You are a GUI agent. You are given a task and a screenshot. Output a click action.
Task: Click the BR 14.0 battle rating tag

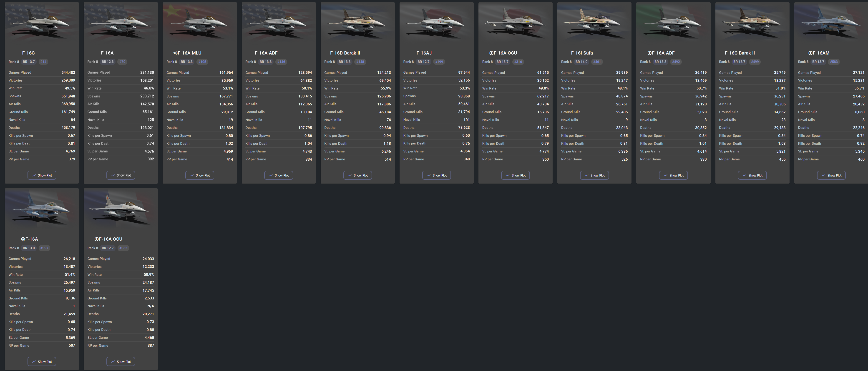581,62
